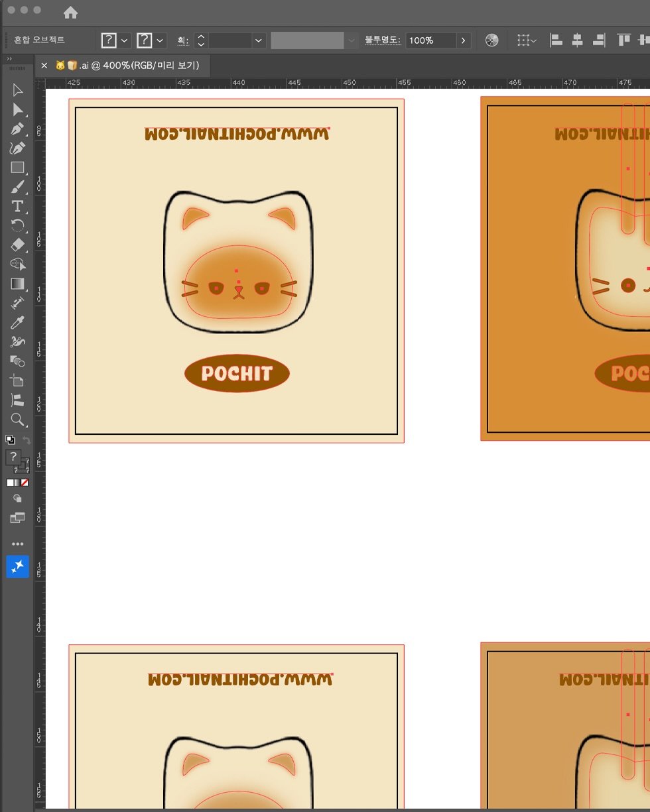The image size is (650, 812).
Task: Set paint to None with red-slash box
Action: 25,483
